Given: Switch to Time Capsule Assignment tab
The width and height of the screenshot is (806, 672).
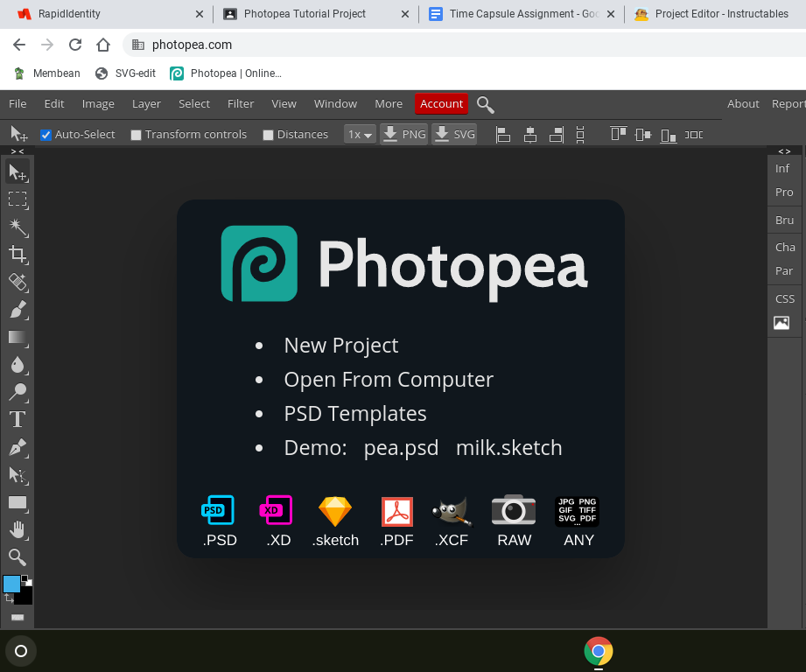Looking at the screenshot, I should click(x=522, y=14).
